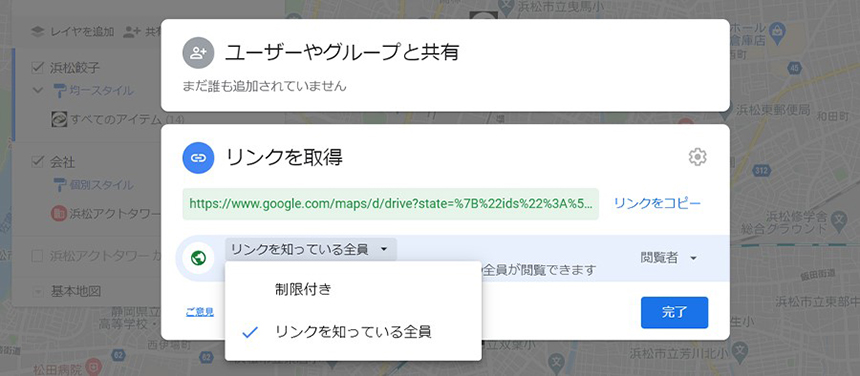Click 均一スタイル style link
The width and height of the screenshot is (860, 376).
pos(101,90)
